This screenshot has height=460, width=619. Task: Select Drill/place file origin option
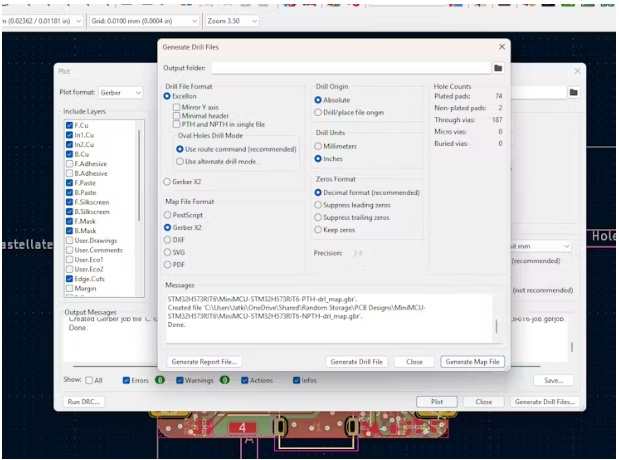pyautogui.click(x=319, y=113)
